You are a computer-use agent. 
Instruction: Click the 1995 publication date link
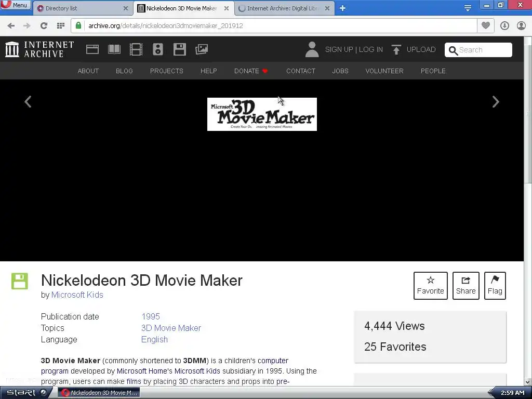(151, 316)
